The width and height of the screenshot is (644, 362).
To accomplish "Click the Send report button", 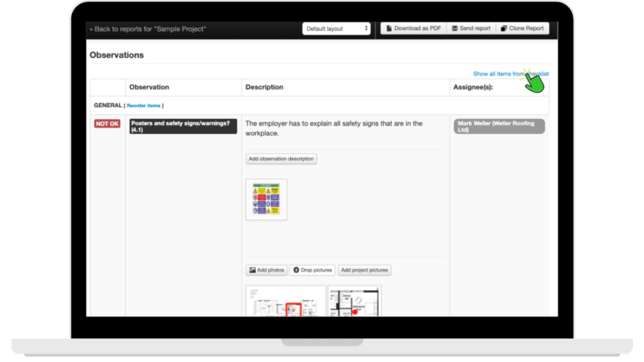I will pyautogui.click(x=470, y=28).
